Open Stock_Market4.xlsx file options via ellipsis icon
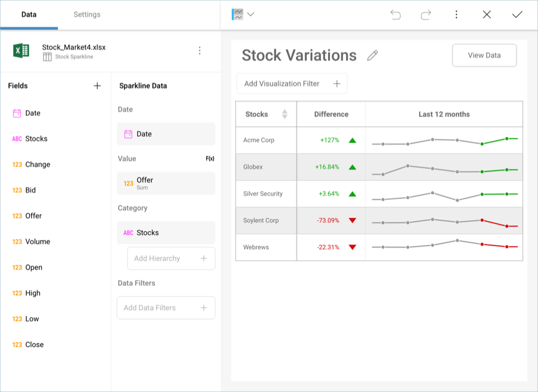Viewport: 538px width, 392px height. click(x=200, y=50)
